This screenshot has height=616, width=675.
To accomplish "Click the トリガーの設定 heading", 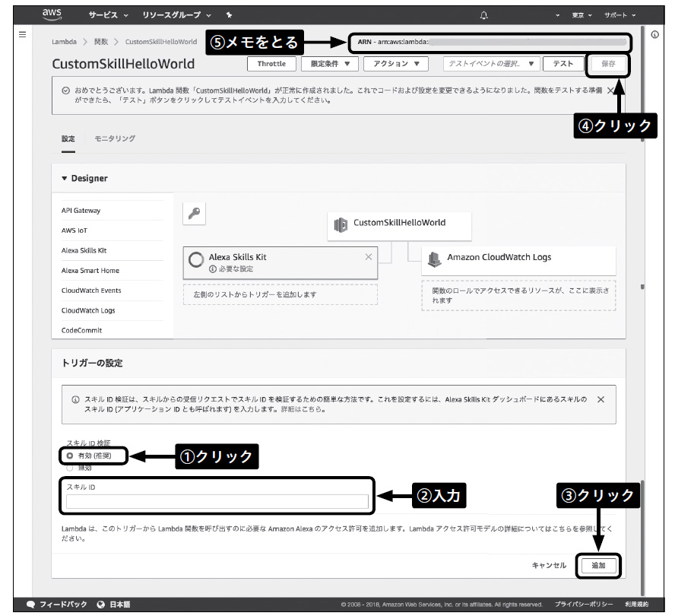I will (x=92, y=363).
